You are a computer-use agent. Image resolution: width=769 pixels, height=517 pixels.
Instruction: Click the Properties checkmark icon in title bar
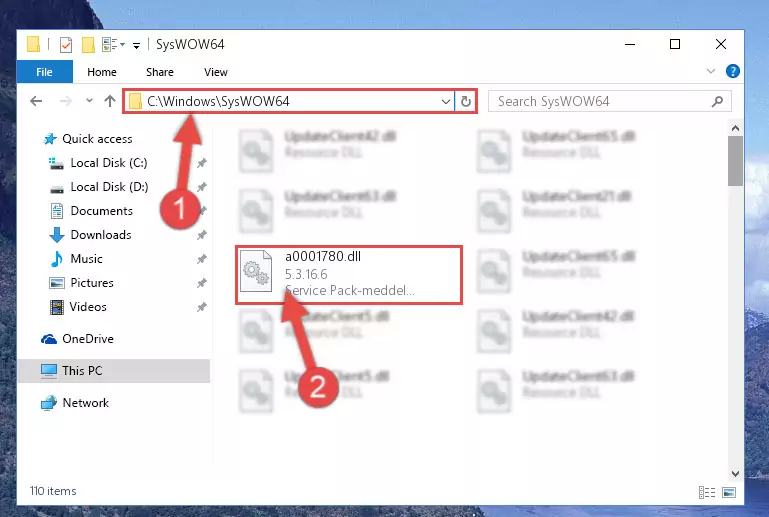(x=66, y=45)
